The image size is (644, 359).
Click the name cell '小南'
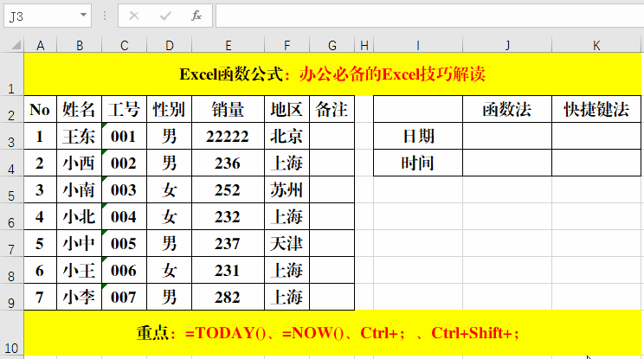pyautogui.click(x=80, y=190)
